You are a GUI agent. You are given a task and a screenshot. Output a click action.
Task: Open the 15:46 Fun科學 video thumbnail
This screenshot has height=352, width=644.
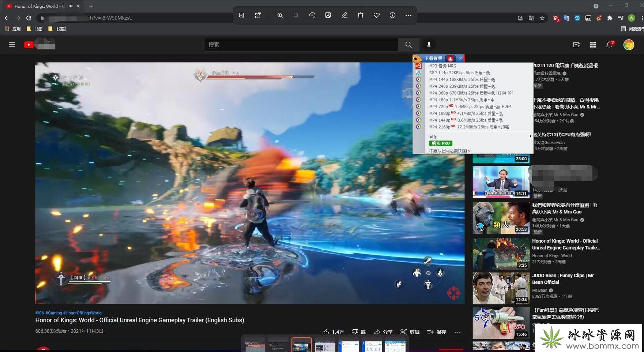501,323
